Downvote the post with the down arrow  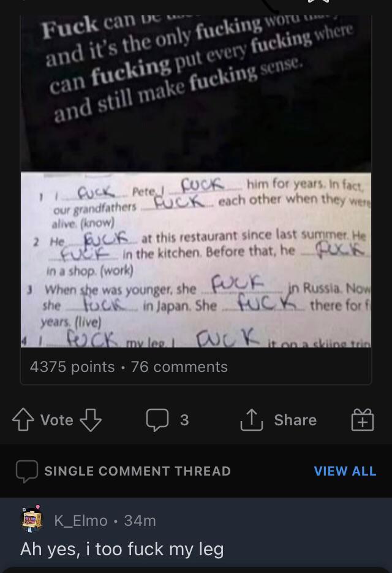pyautogui.click(x=90, y=420)
